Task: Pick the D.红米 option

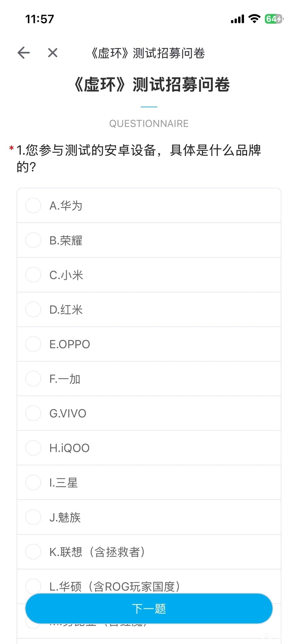Action: (33, 309)
